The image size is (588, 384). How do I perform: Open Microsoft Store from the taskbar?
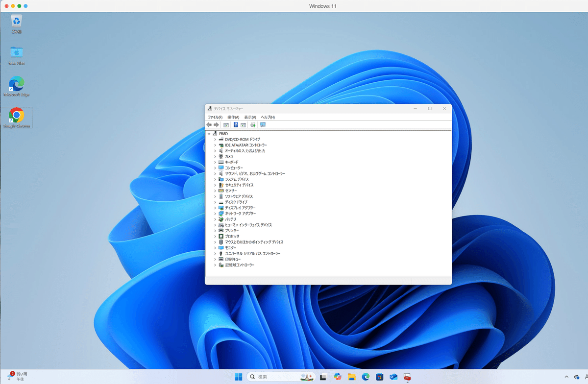(x=379, y=377)
